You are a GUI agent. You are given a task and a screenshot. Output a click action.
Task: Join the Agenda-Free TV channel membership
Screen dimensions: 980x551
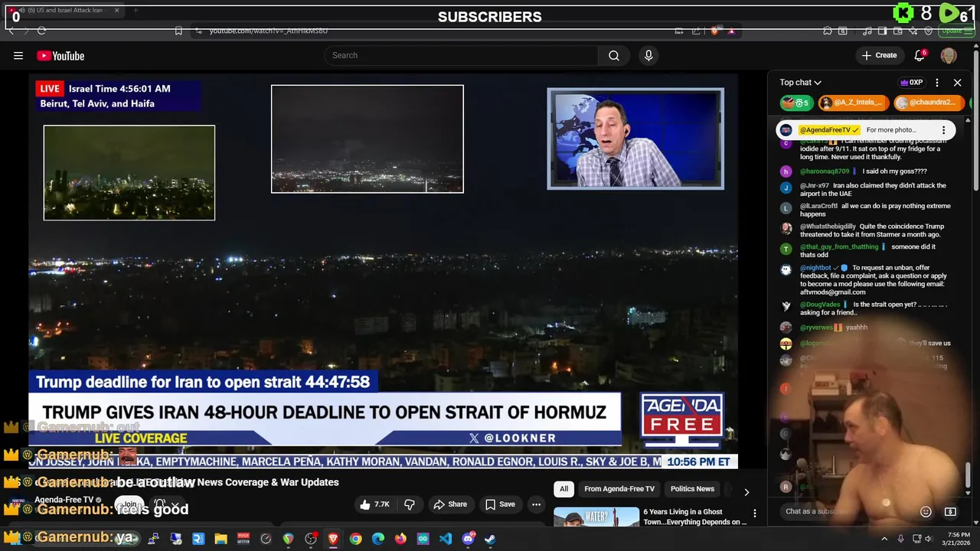pos(130,504)
